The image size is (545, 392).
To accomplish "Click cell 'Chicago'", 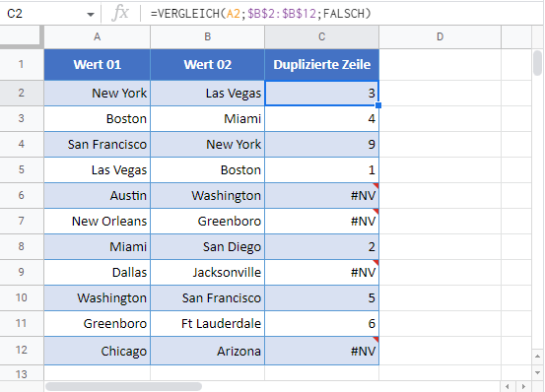I will point(98,351).
